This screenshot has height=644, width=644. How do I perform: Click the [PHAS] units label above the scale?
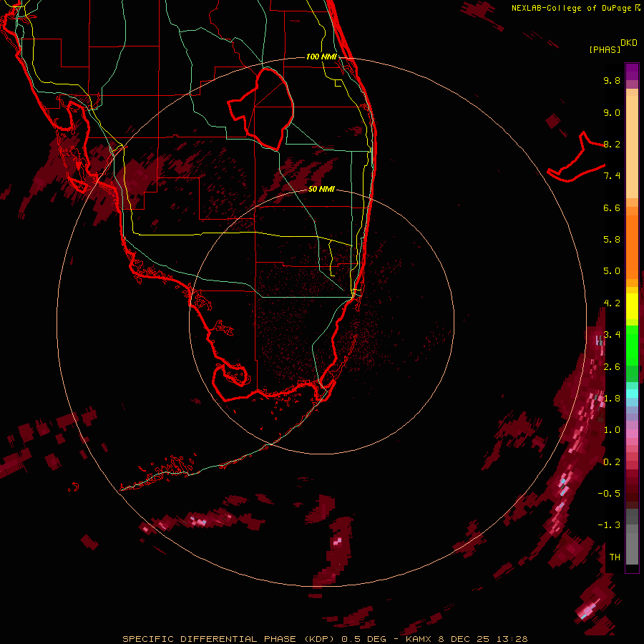point(605,49)
